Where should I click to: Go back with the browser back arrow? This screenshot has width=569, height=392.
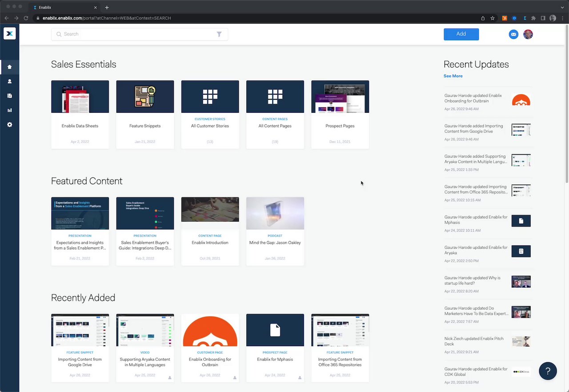tap(6, 18)
